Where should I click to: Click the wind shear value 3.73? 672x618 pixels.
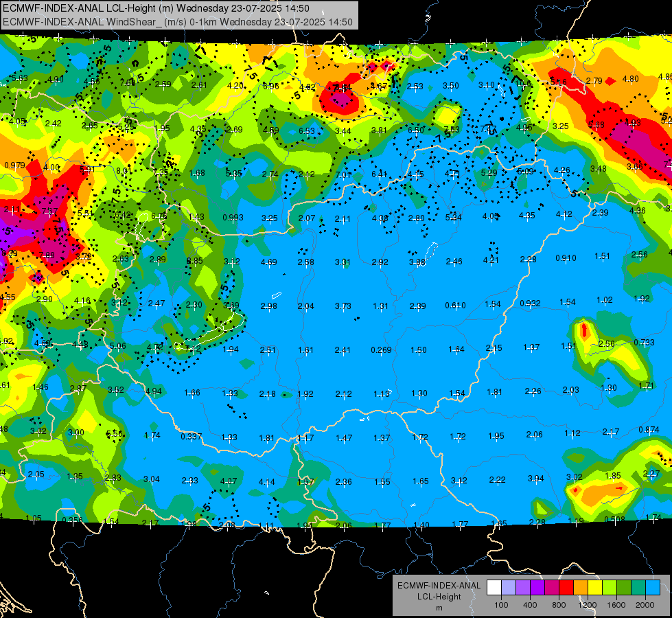[x=343, y=306]
